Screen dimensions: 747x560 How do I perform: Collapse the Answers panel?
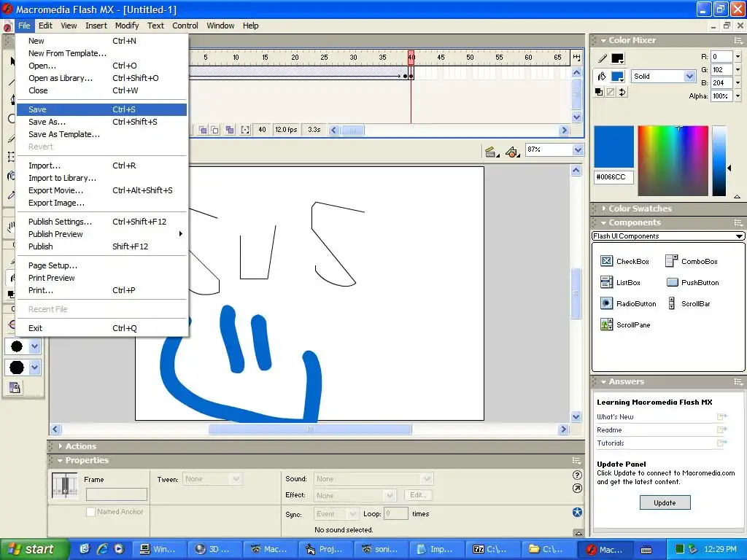(x=603, y=381)
